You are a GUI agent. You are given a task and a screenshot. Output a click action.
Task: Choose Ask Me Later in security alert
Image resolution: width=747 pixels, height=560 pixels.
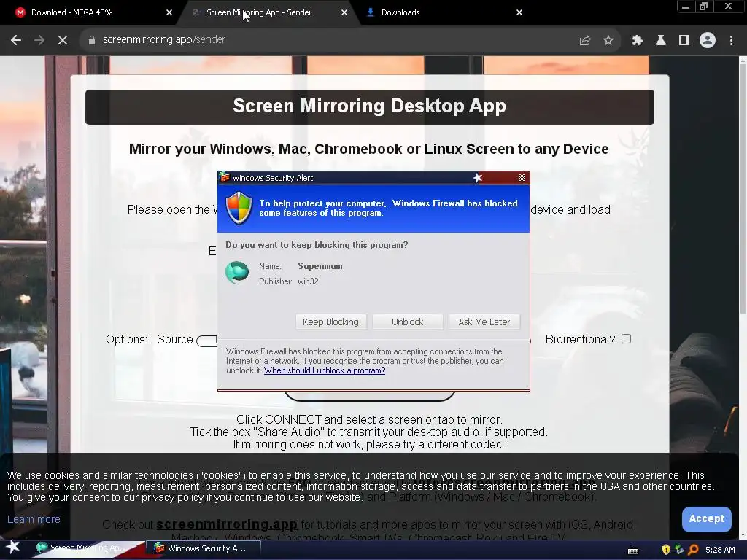pos(484,322)
